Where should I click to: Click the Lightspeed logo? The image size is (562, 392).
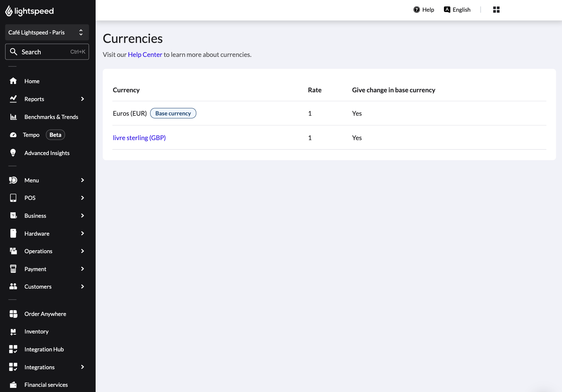tap(29, 11)
